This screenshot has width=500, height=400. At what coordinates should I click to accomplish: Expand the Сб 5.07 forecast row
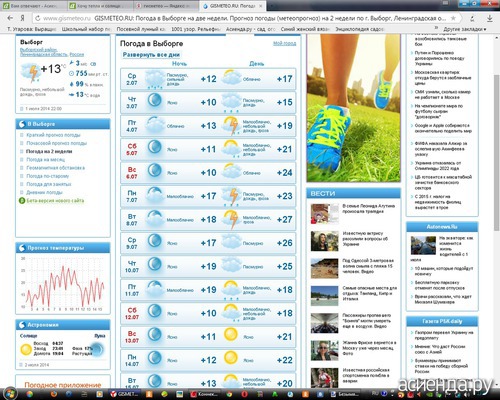(x=208, y=149)
